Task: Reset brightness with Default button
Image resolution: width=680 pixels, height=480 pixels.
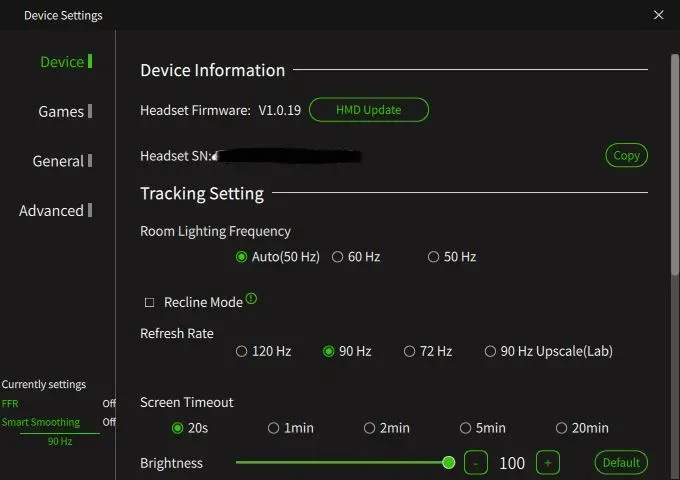Action: tap(621, 463)
